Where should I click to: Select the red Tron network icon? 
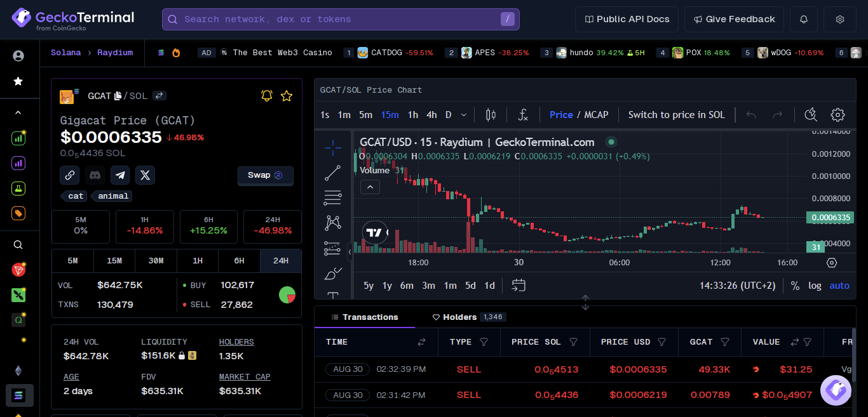point(18,270)
